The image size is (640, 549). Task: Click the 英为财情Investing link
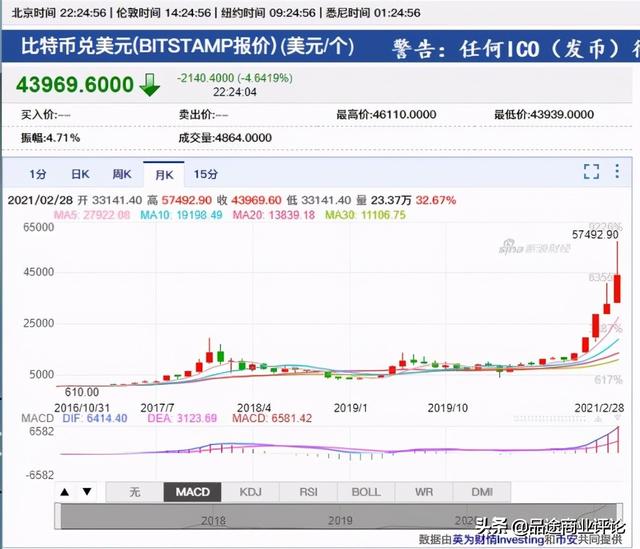tap(498, 540)
